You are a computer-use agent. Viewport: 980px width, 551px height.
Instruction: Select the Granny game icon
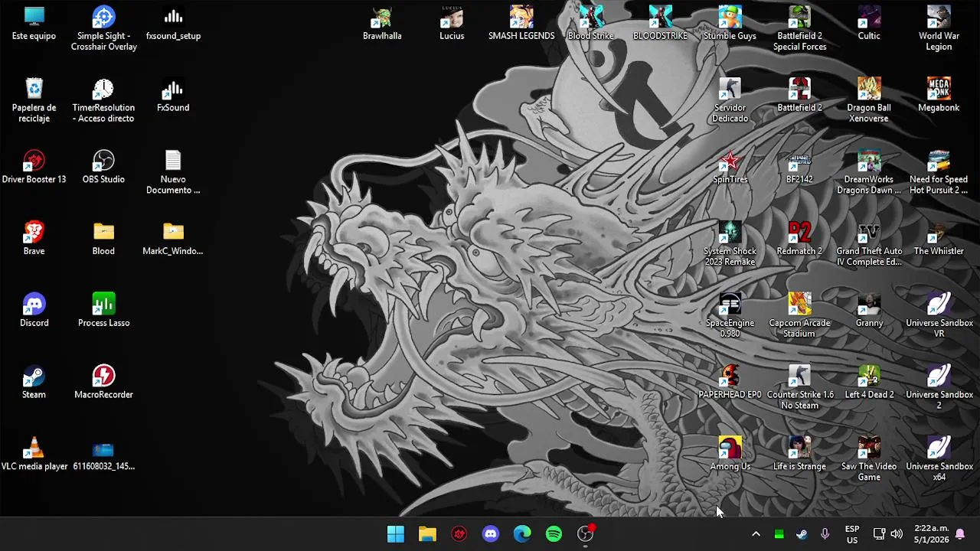(x=869, y=311)
